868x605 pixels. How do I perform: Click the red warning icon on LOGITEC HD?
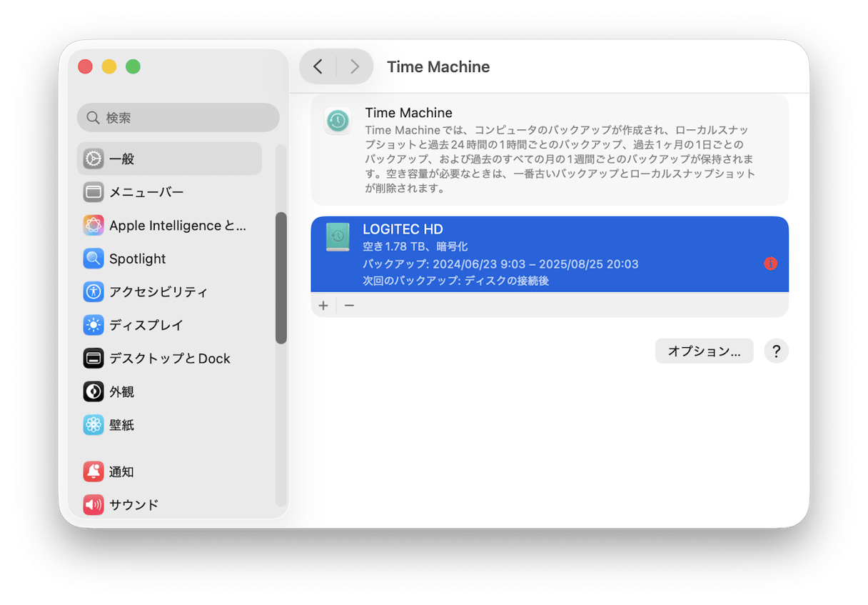[x=770, y=264]
